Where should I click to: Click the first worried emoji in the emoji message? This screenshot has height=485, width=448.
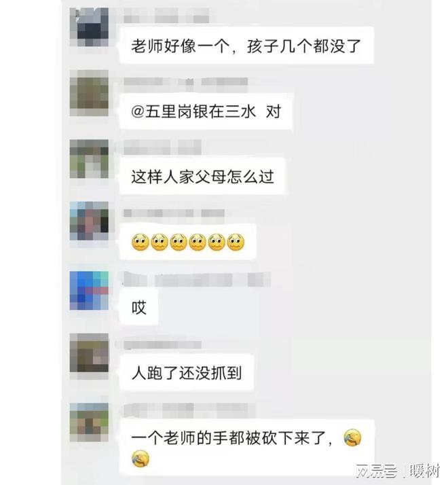pyautogui.click(x=141, y=242)
